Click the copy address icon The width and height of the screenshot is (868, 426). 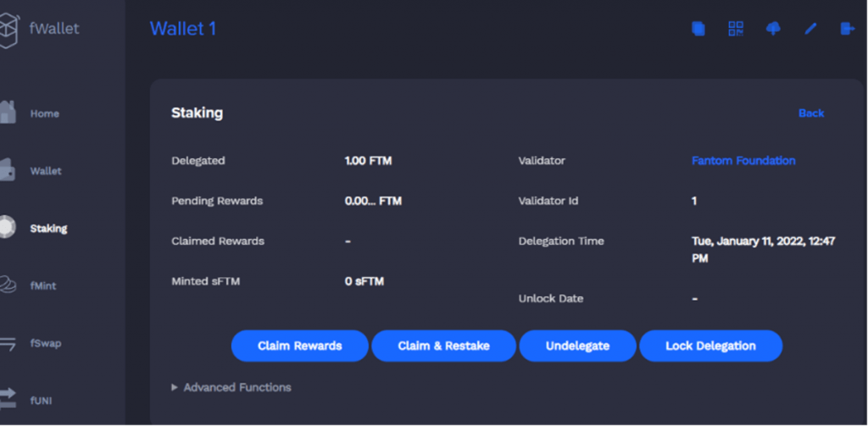pos(698,29)
